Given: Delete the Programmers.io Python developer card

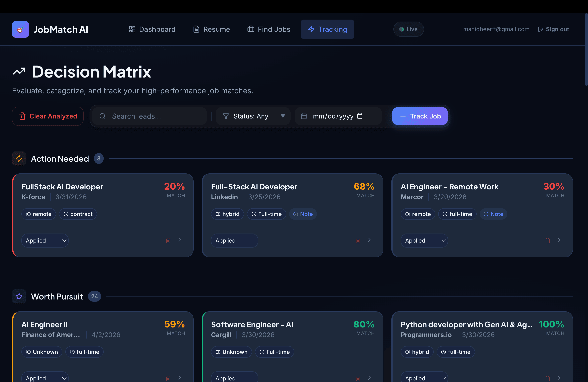Looking at the screenshot, I should click(x=547, y=378).
